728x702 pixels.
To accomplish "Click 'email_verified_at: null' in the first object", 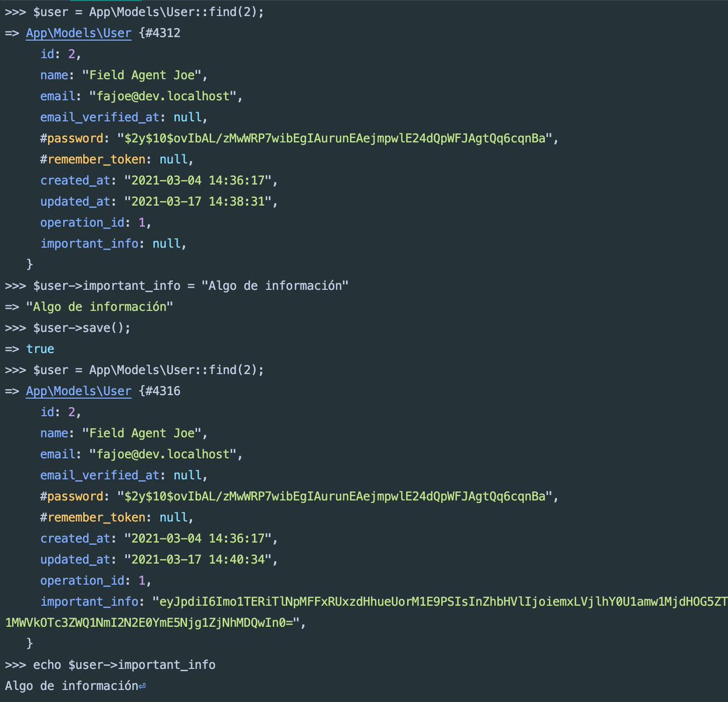I will pyautogui.click(x=124, y=117).
